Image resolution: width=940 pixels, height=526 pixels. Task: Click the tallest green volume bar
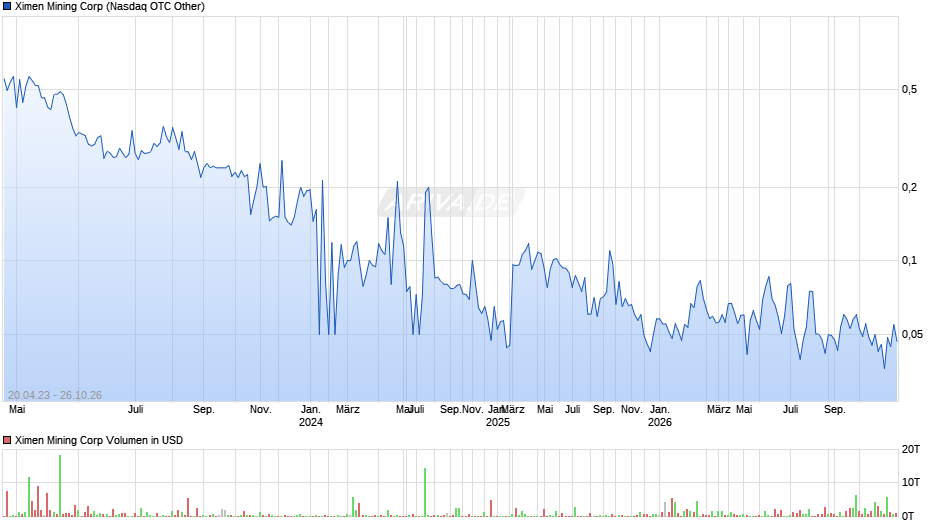click(x=60, y=485)
